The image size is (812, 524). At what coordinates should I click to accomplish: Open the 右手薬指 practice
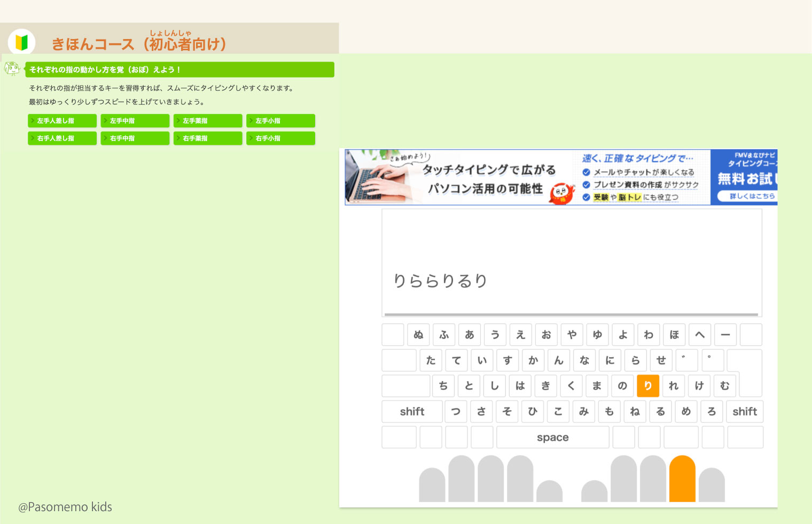click(208, 138)
